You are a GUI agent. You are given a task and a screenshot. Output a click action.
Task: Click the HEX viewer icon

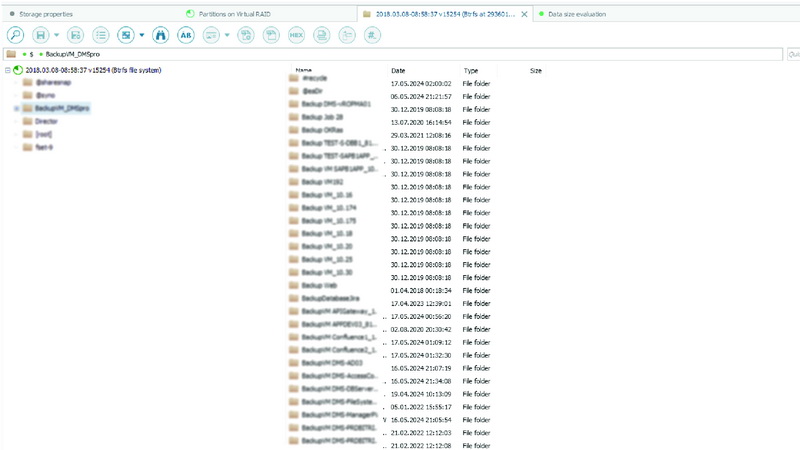pos(296,35)
